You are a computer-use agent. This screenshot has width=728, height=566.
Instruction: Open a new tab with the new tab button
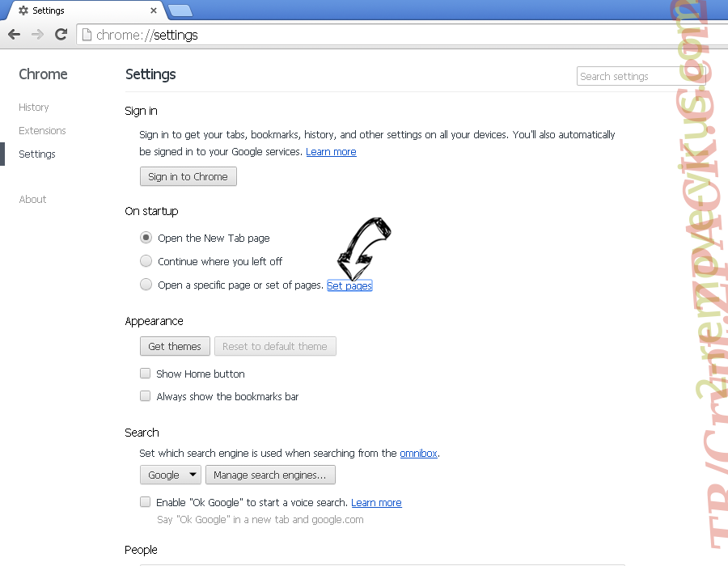tap(180, 11)
